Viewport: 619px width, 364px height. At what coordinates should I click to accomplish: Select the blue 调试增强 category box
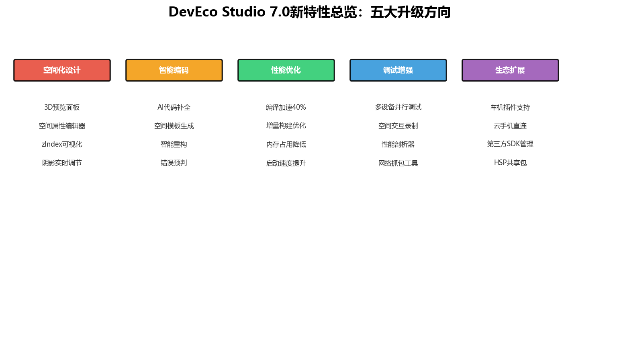(x=398, y=70)
